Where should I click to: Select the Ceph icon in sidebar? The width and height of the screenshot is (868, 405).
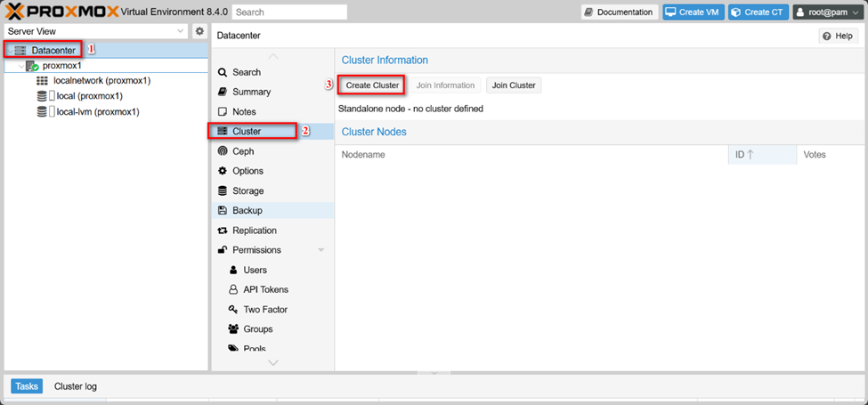point(223,151)
